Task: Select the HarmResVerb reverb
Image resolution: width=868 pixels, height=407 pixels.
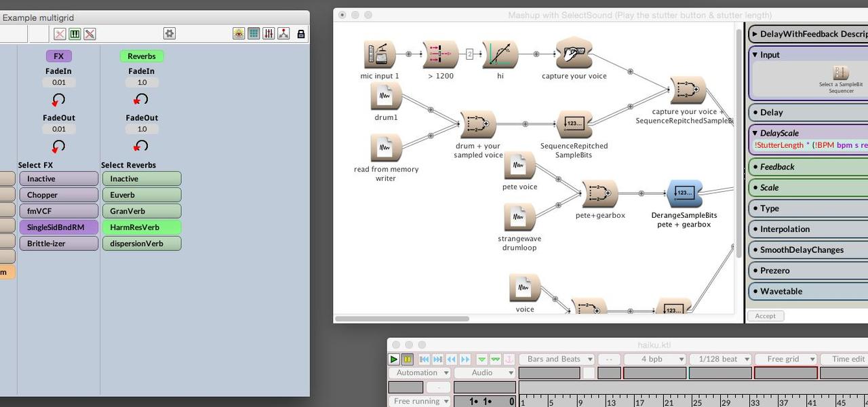Action: [x=142, y=227]
